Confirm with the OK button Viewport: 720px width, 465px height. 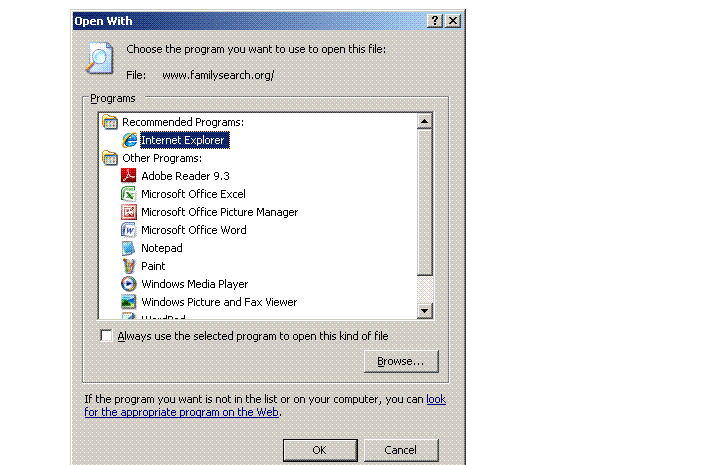[320, 450]
